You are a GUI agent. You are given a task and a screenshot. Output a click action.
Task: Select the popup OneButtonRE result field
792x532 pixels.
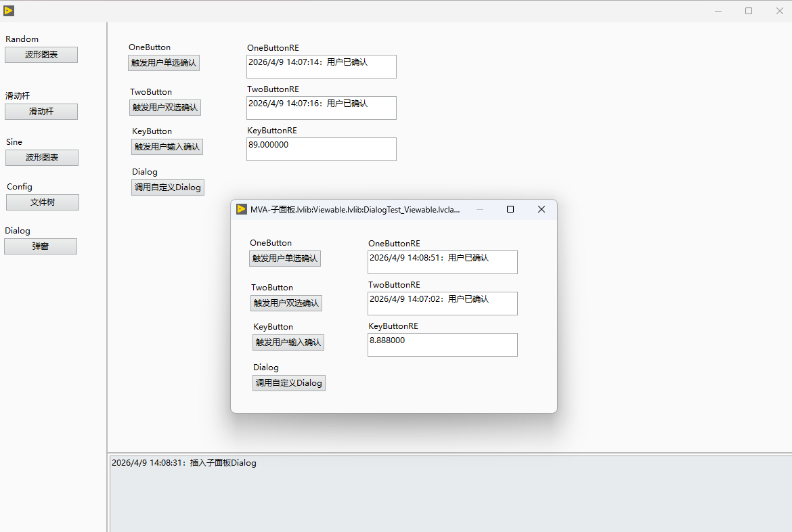point(443,262)
